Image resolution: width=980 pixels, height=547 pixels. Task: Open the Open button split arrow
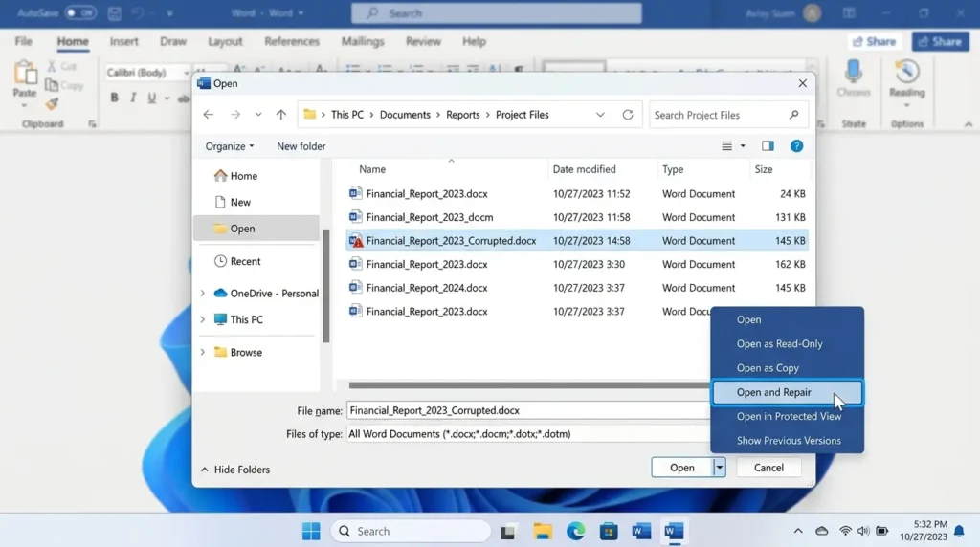(x=720, y=467)
